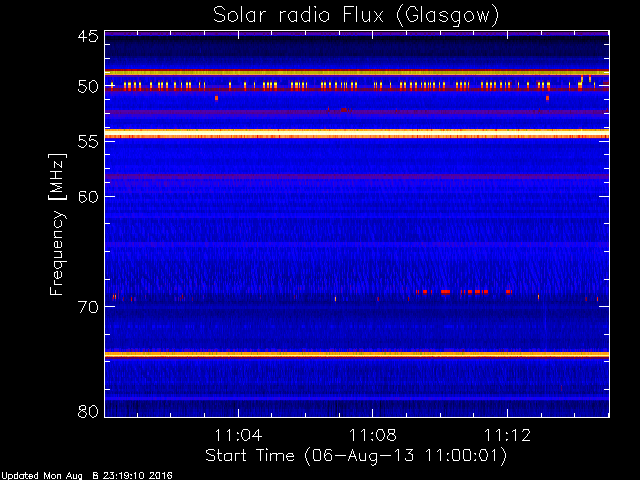Click the 11:08 time axis label
Viewport: 640px width, 480px height.
click(373, 435)
